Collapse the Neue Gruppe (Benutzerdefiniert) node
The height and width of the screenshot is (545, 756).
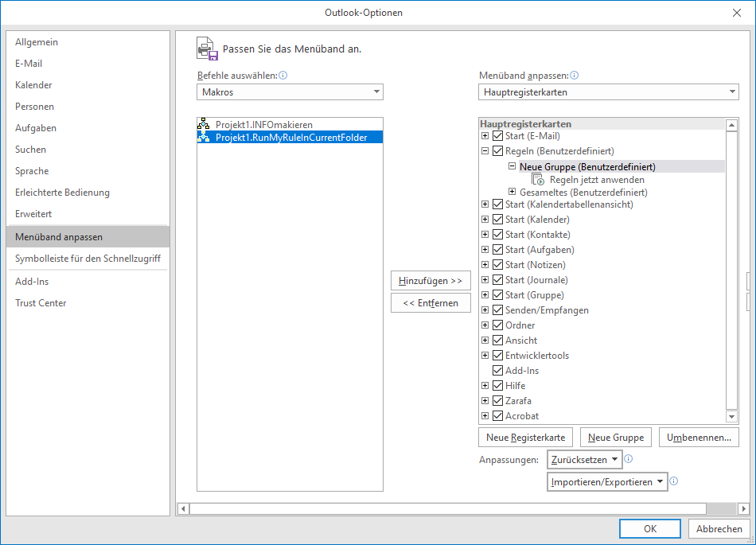click(x=512, y=166)
